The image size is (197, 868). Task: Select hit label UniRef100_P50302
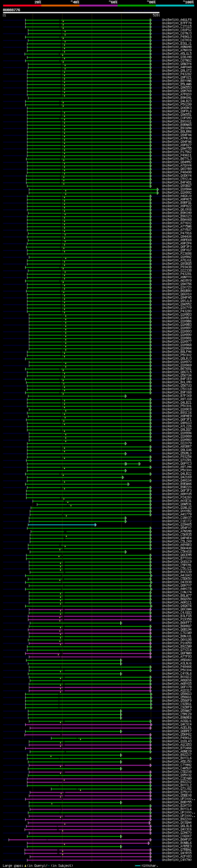[176, 355]
